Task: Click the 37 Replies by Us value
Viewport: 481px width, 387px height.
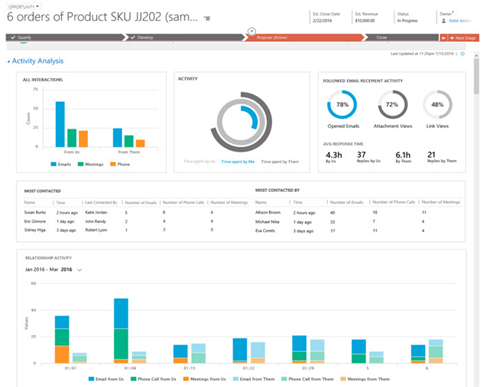Action: click(x=368, y=157)
